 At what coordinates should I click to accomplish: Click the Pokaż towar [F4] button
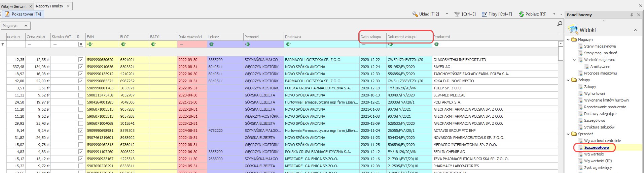point(23,14)
